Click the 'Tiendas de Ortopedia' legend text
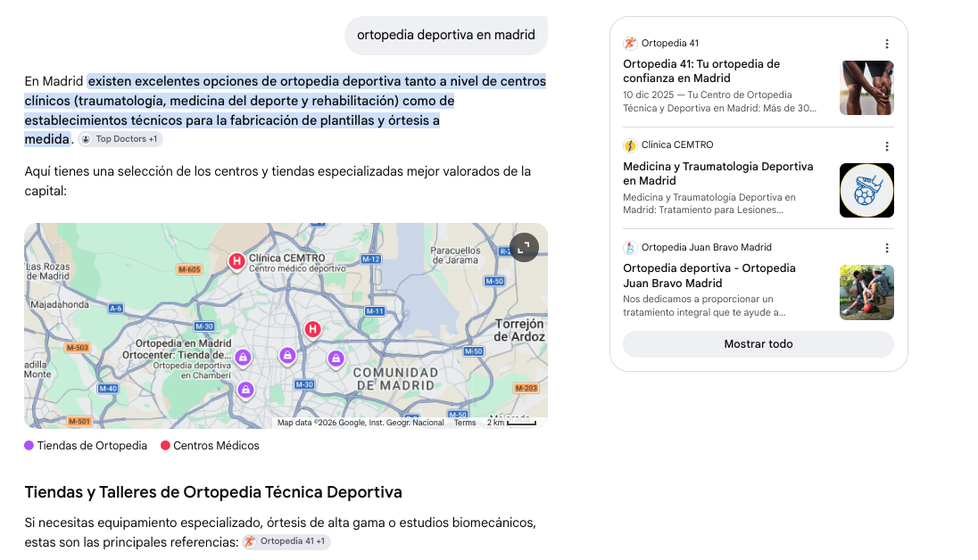The image size is (978, 560). click(92, 445)
